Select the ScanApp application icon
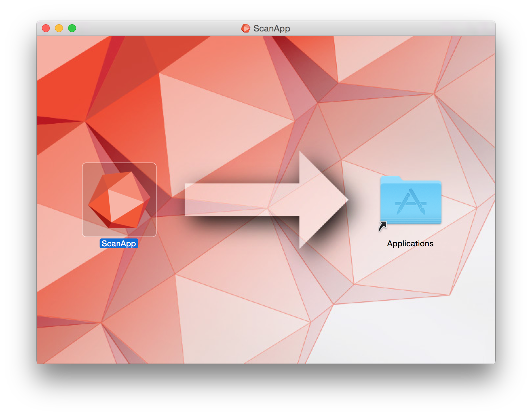 pos(119,199)
